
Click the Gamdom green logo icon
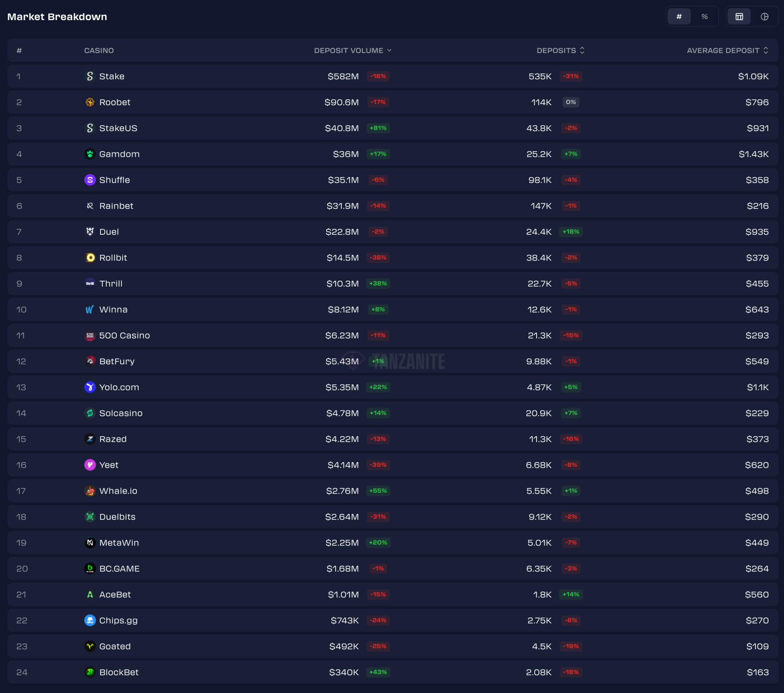coord(90,154)
